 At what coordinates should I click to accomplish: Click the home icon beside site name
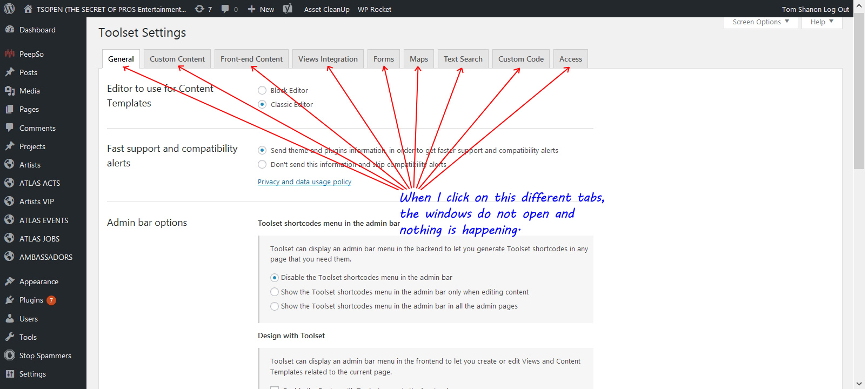tap(28, 9)
